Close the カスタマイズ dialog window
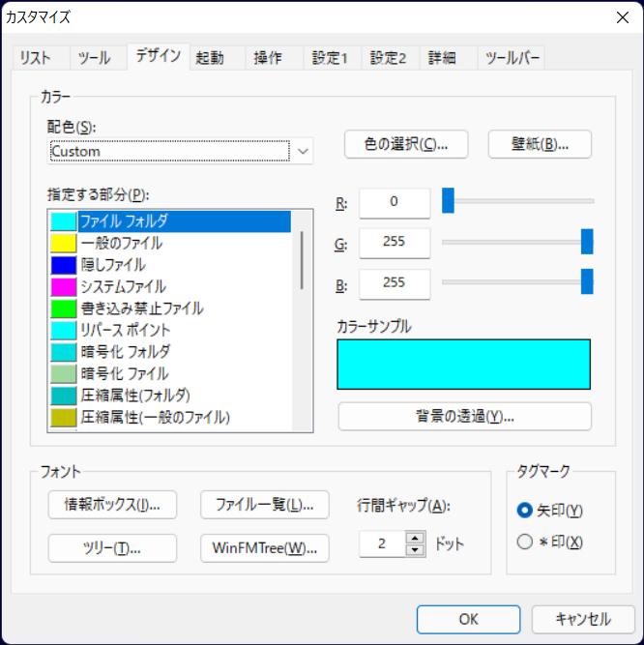The image size is (644, 645). pyautogui.click(x=622, y=16)
